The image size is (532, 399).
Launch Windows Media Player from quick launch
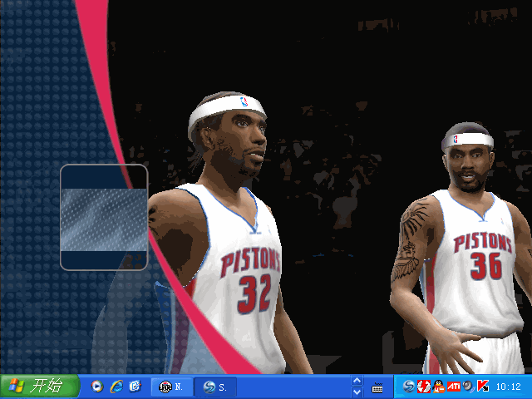tap(96, 387)
